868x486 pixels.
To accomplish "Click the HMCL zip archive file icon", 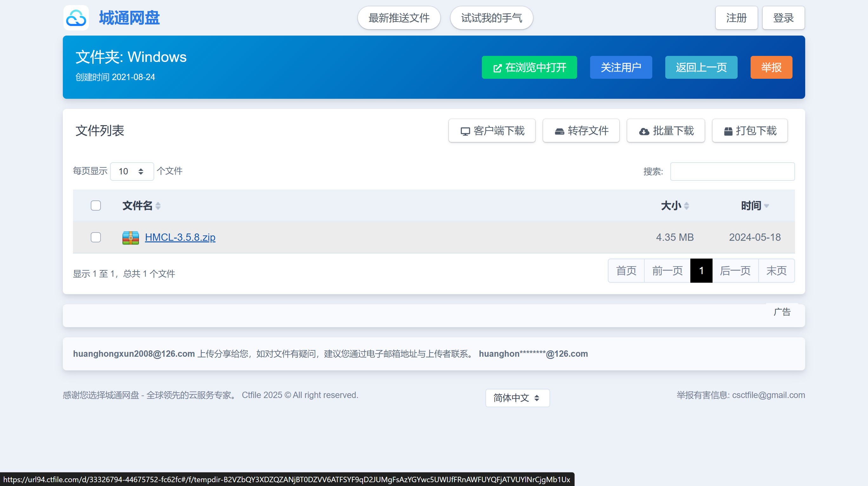I will [x=130, y=237].
